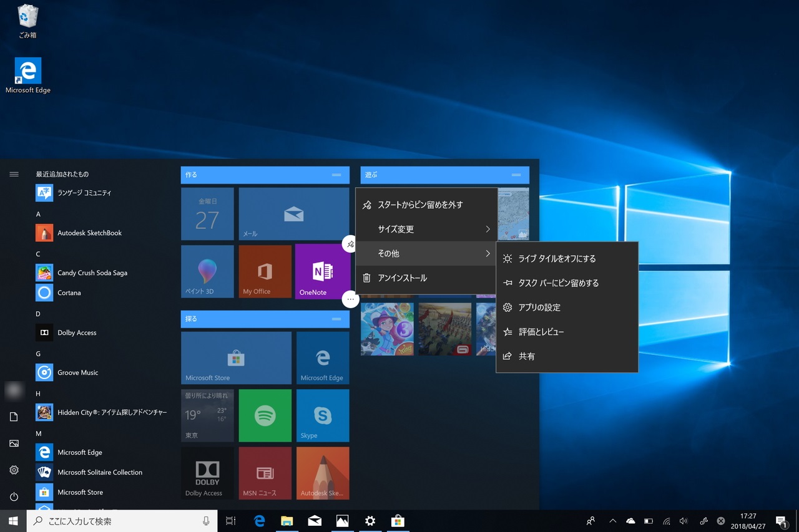Image resolution: width=799 pixels, height=532 pixels.
Task: Launch the Skype tile
Action: tap(323, 415)
